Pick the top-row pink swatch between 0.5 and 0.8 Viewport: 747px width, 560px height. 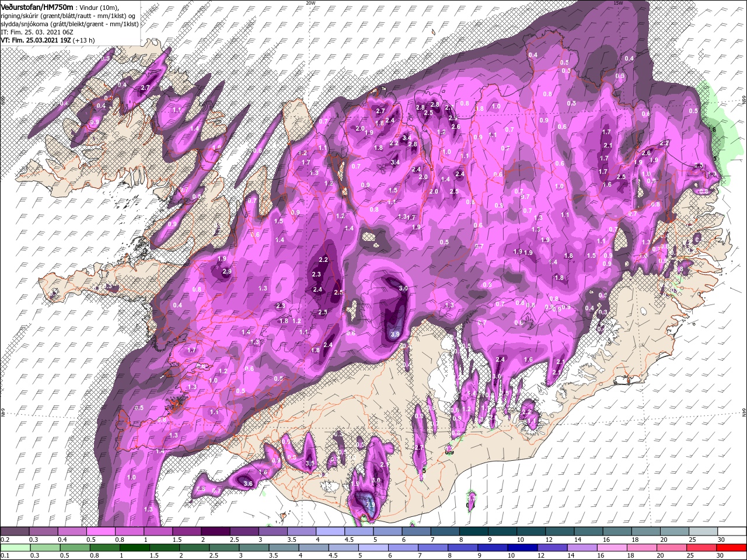[x=100, y=531]
